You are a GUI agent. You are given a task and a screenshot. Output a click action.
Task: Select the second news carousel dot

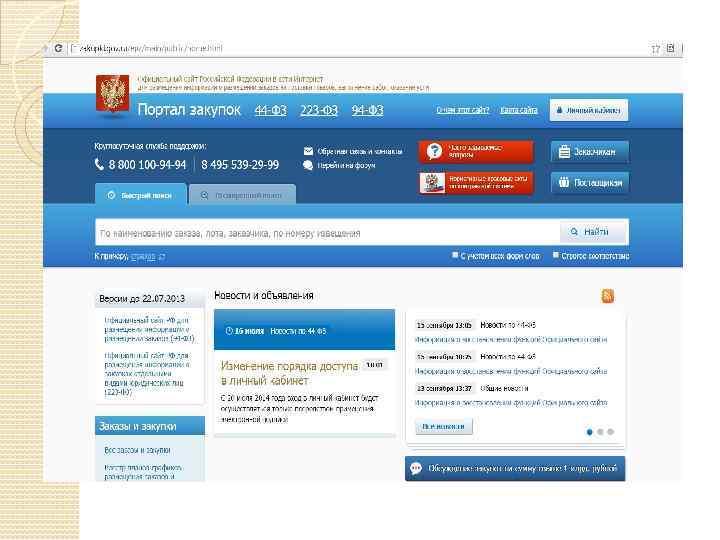(x=600, y=432)
